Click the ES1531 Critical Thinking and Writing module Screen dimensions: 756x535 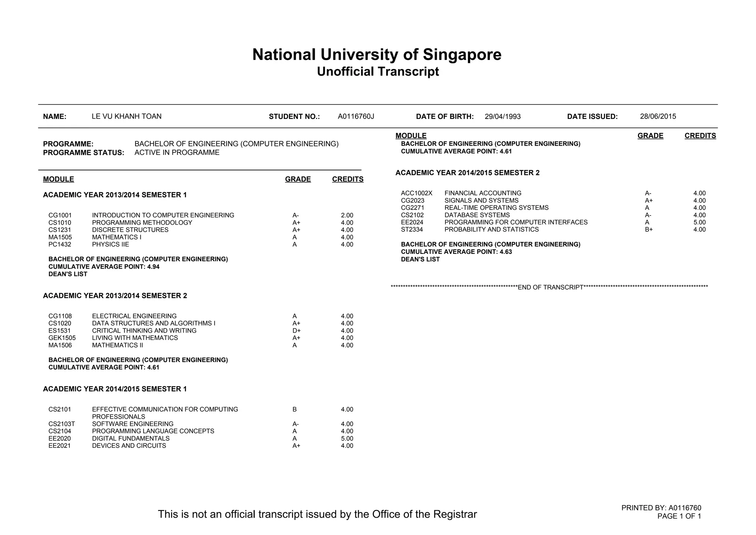click(x=144, y=331)
